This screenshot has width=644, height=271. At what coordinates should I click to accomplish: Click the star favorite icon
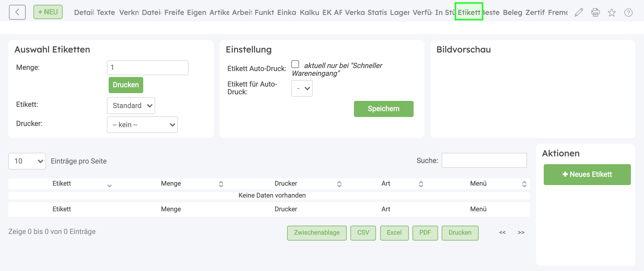click(612, 13)
